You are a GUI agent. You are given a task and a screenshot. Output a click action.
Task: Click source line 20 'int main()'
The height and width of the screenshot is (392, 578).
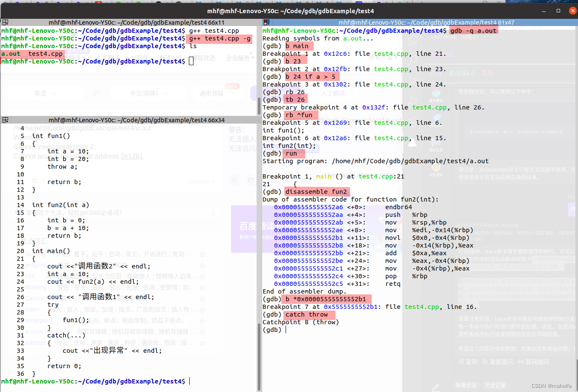coord(51,251)
